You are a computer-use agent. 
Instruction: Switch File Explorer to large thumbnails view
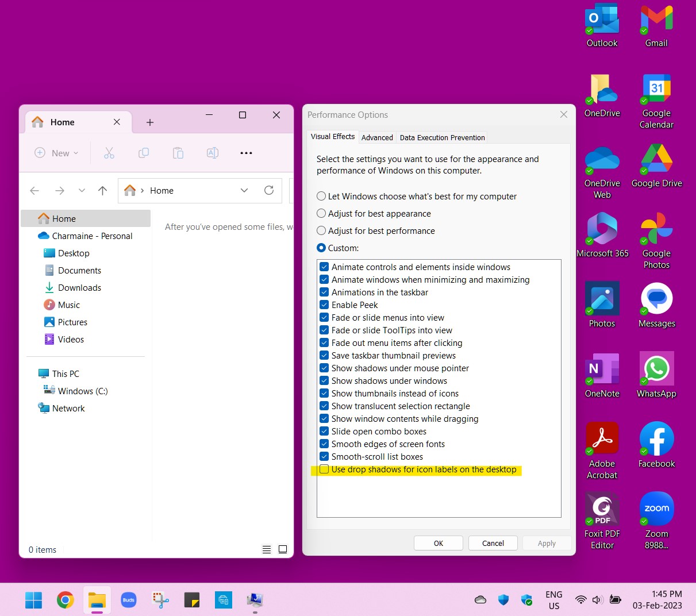pos(283,549)
